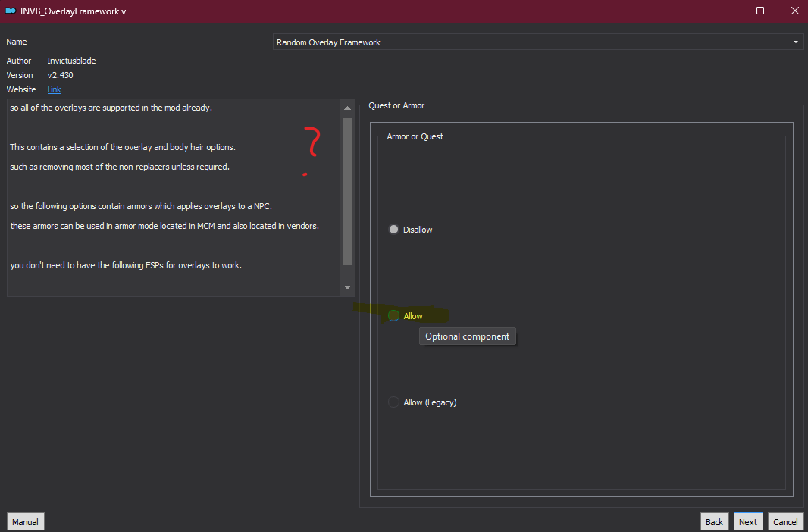This screenshot has width=808, height=532.
Task: Click the 'Quest or Armor' section heading
Action: click(x=396, y=105)
